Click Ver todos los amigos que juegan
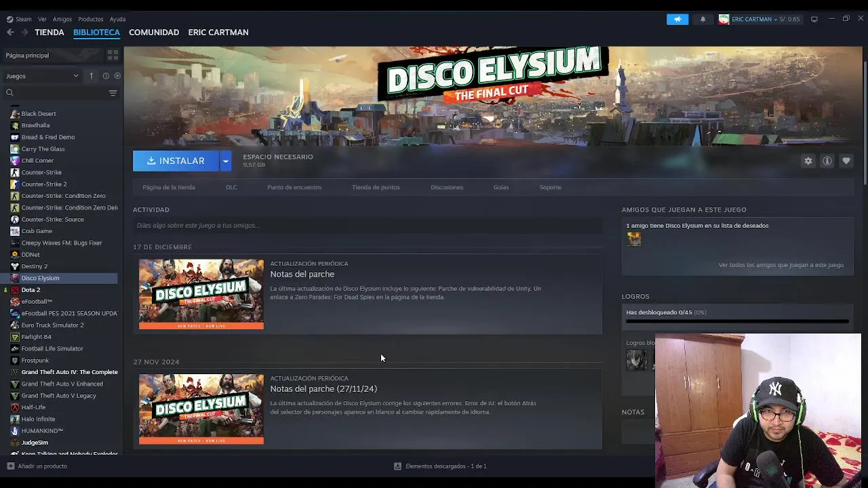This screenshot has width=868, height=488. 781,265
